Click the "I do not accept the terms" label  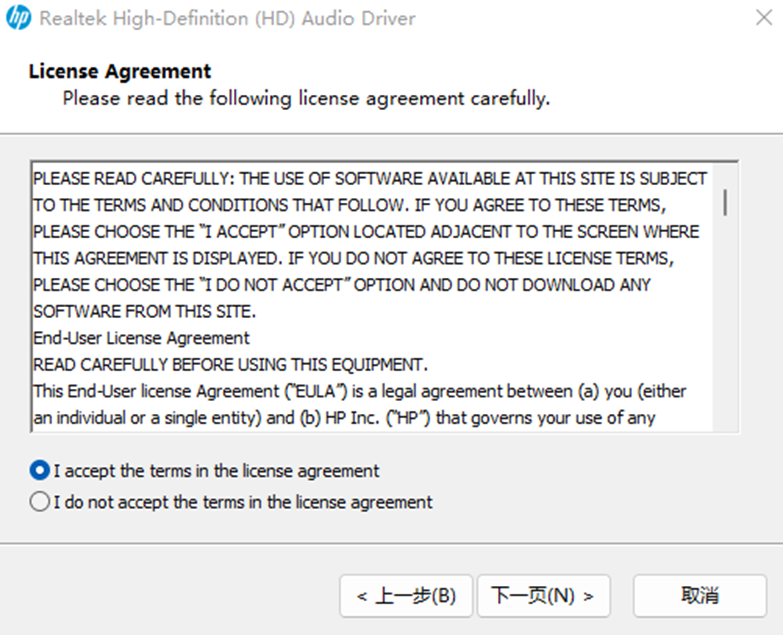243,502
